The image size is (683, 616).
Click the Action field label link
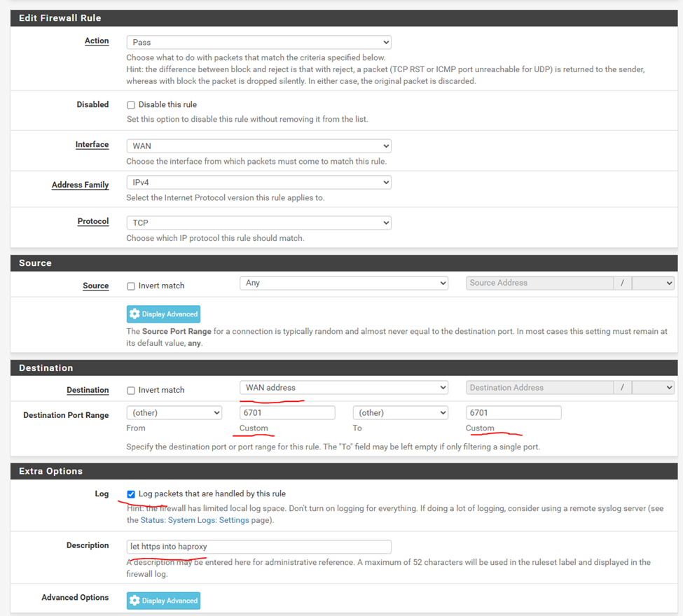(97, 41)
